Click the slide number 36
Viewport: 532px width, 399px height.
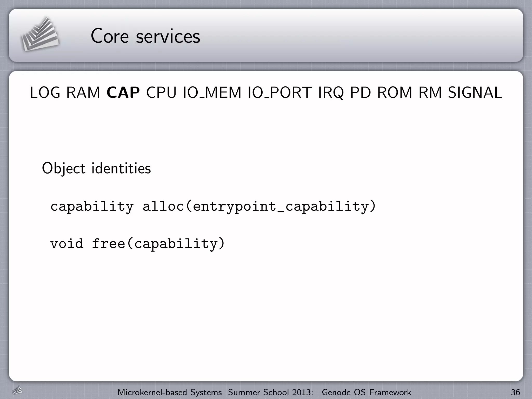point(515,392)
